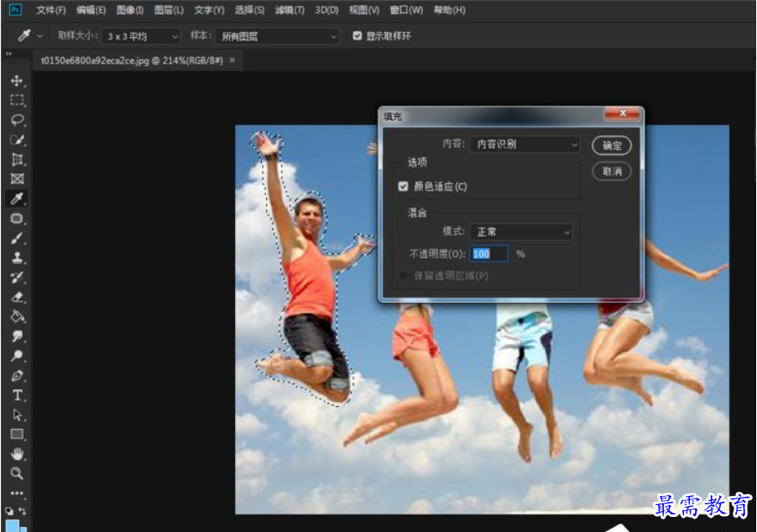Select the Clone Stamp tool
Screen dimensions: 757x532
tap(18, 258)
